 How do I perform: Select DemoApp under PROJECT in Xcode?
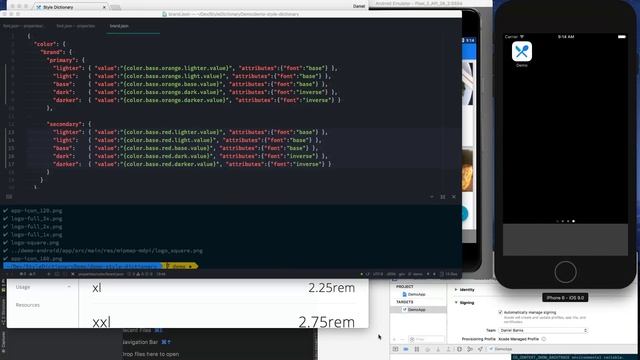414,294
